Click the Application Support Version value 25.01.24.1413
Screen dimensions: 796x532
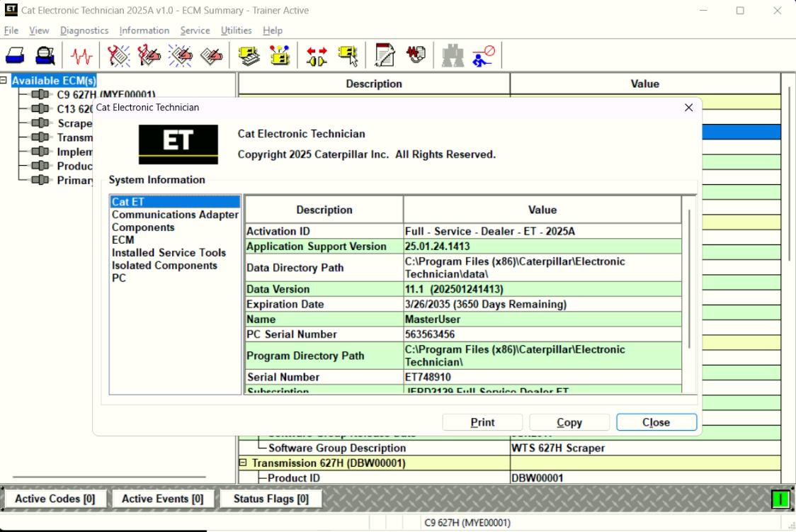(x=437, y=247)
